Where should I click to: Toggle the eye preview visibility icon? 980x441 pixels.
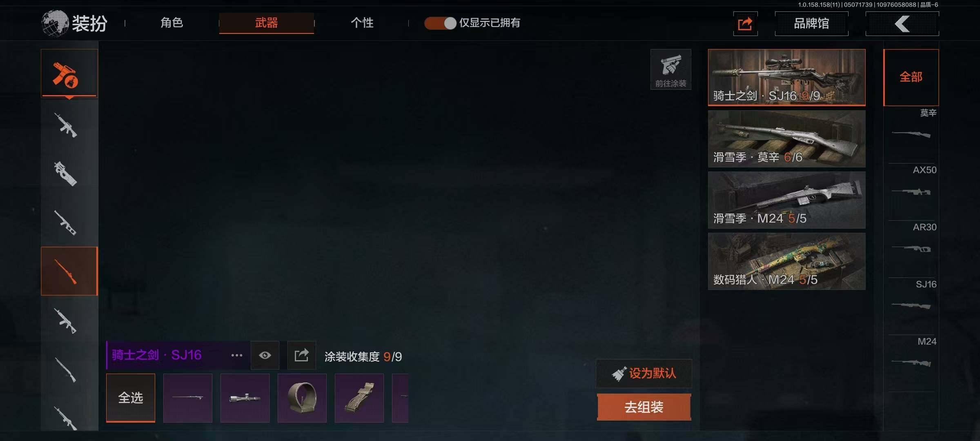tap(265, 355)
